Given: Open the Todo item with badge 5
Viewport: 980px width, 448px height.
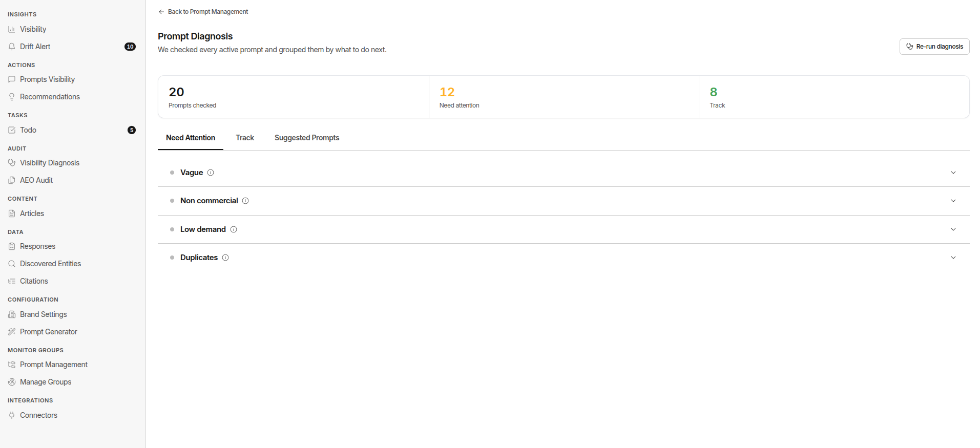Looking at the screenshot, I should click(72, 130).
